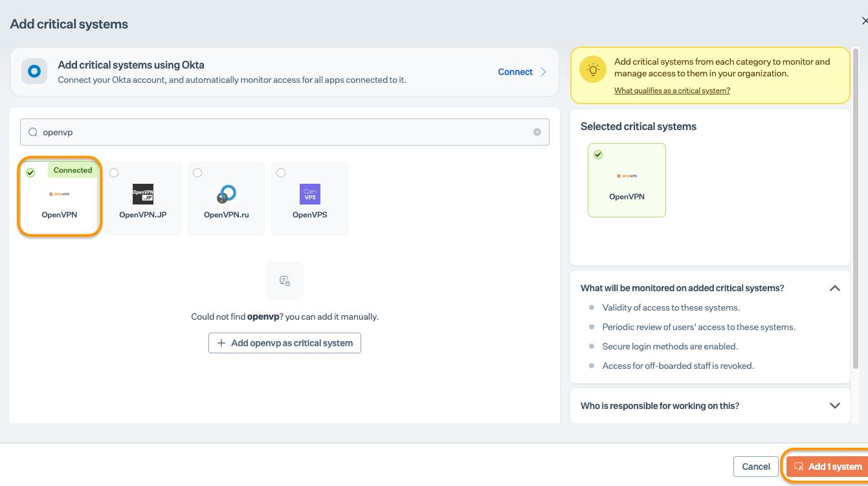
Task: Click Add critical systems using Okta heading
Action: click(131, 65)
